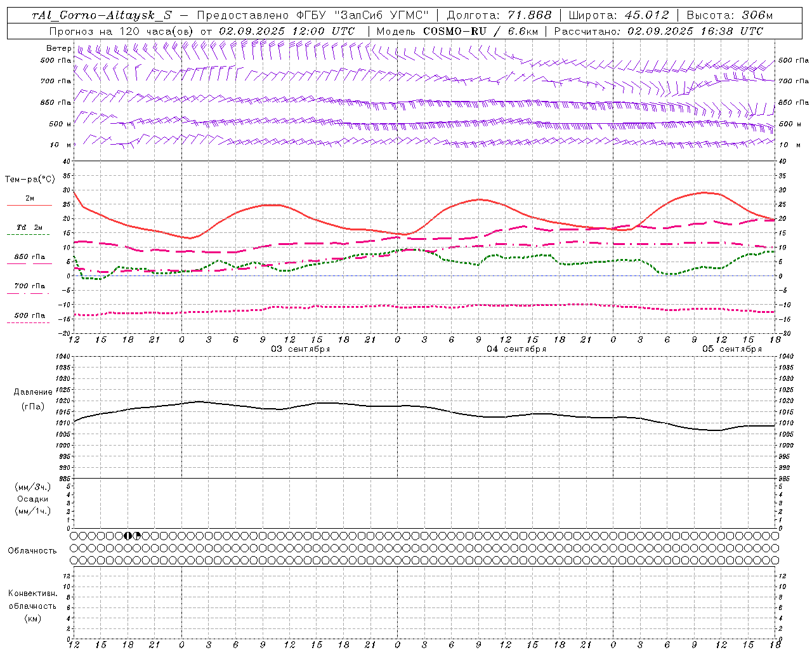Click the red solid line sample under "2м"
The width and height of the screenshot is (812, 650).
pos(29,205)
